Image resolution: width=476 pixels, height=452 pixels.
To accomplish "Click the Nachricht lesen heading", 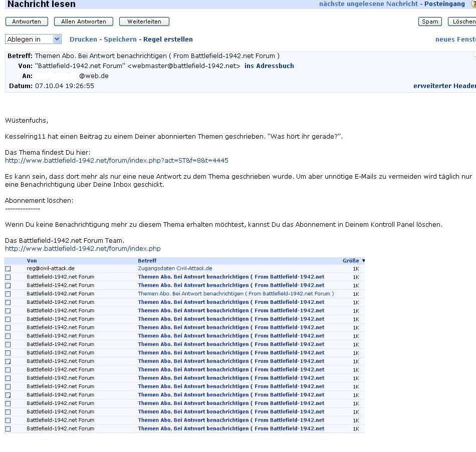I will click(x=41, y=4).
